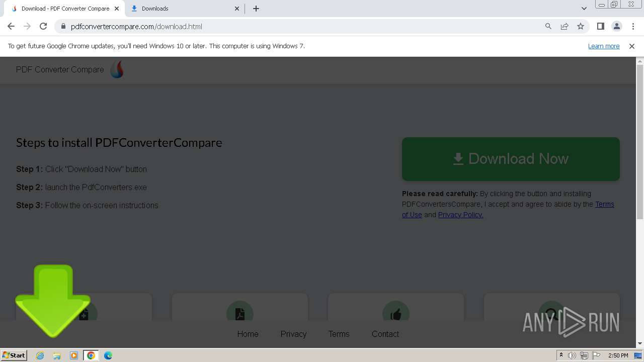Click the Step 1 instruction text

[82, 169]
